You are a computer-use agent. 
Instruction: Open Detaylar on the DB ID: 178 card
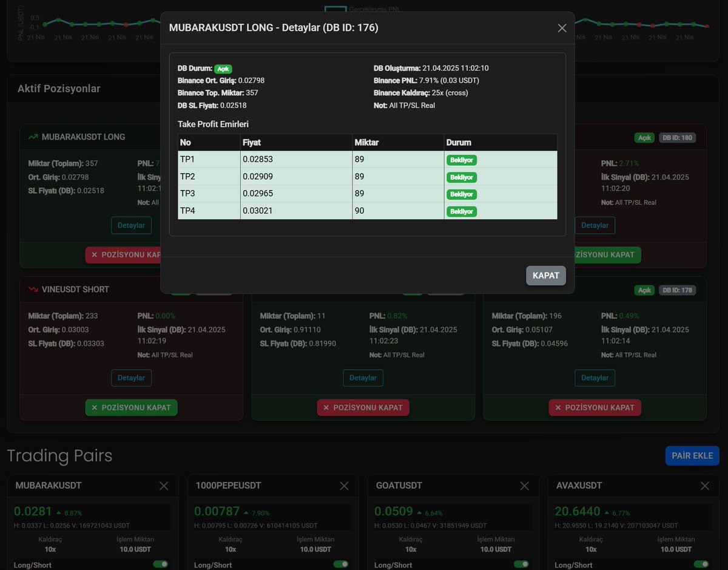(x=595, y=378)
